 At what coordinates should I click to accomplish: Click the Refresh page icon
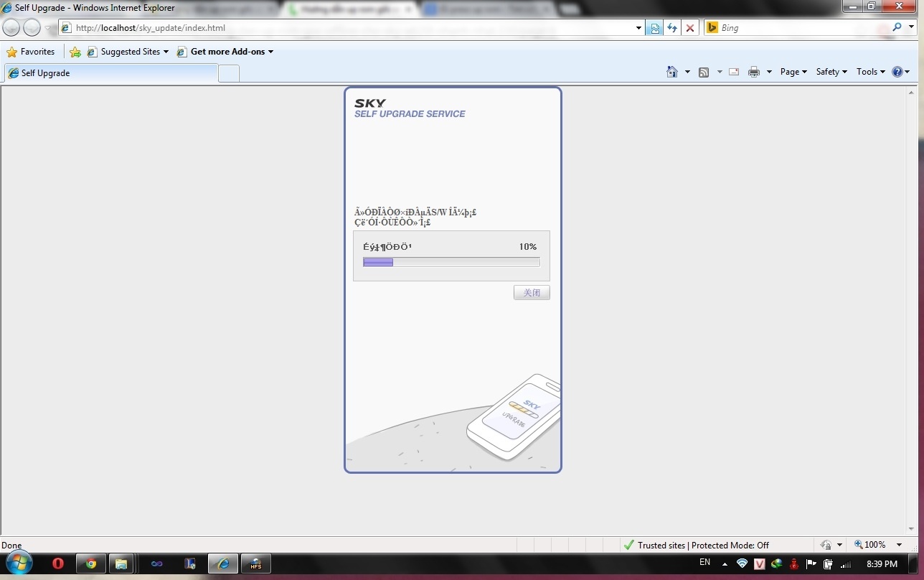(x=672, y=28)
